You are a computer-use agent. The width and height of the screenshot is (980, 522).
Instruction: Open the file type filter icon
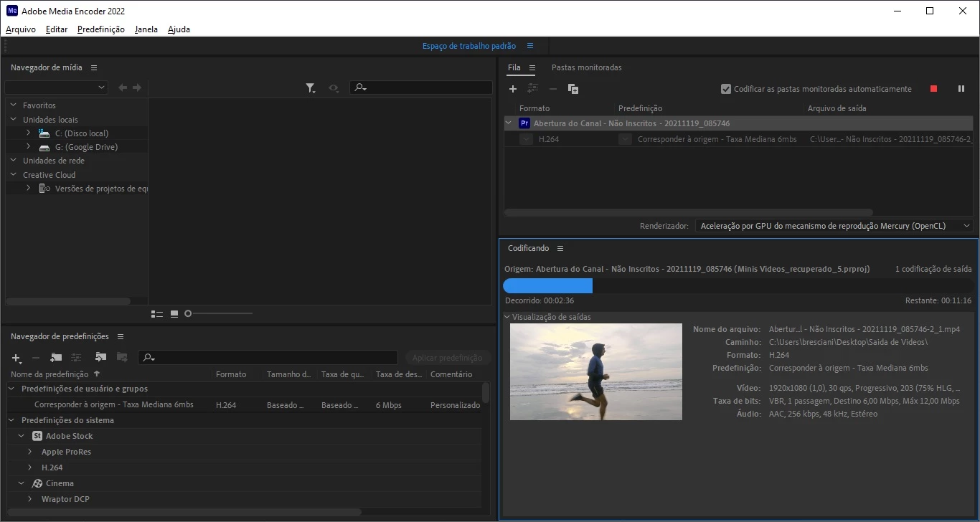311,88
